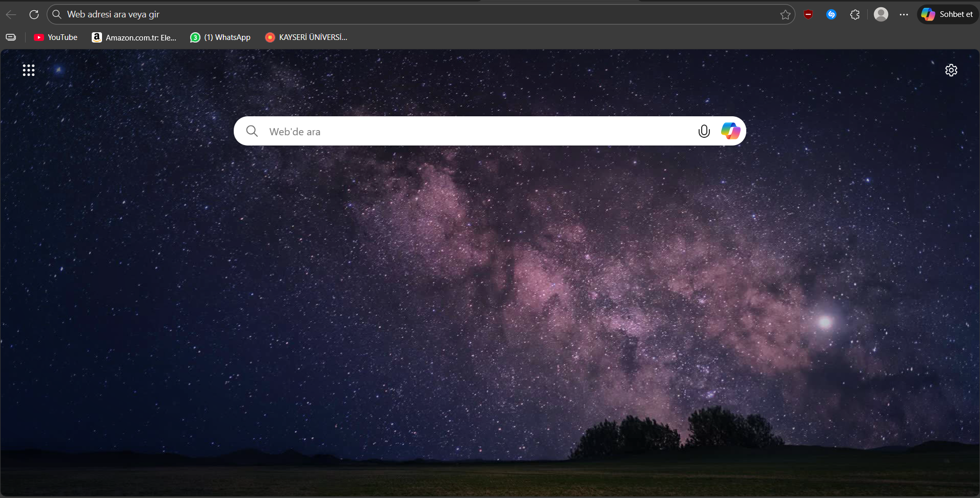Open the YouTube bookmark

[55, 37]
